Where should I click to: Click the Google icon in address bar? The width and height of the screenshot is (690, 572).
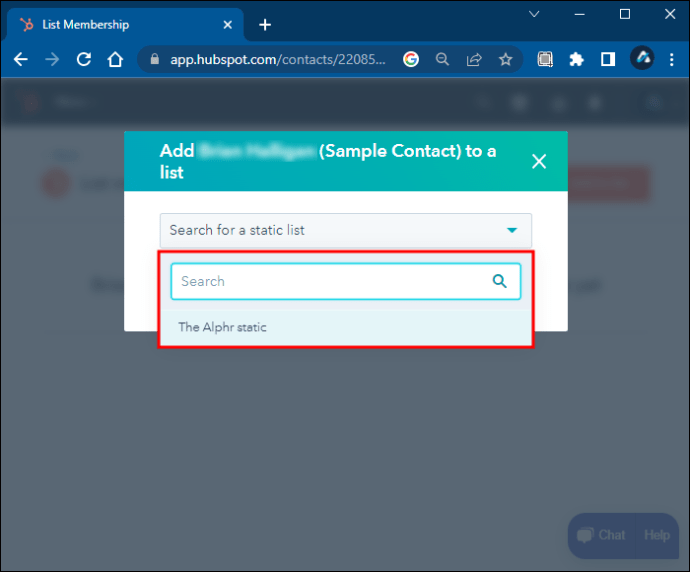pos(411,59)
